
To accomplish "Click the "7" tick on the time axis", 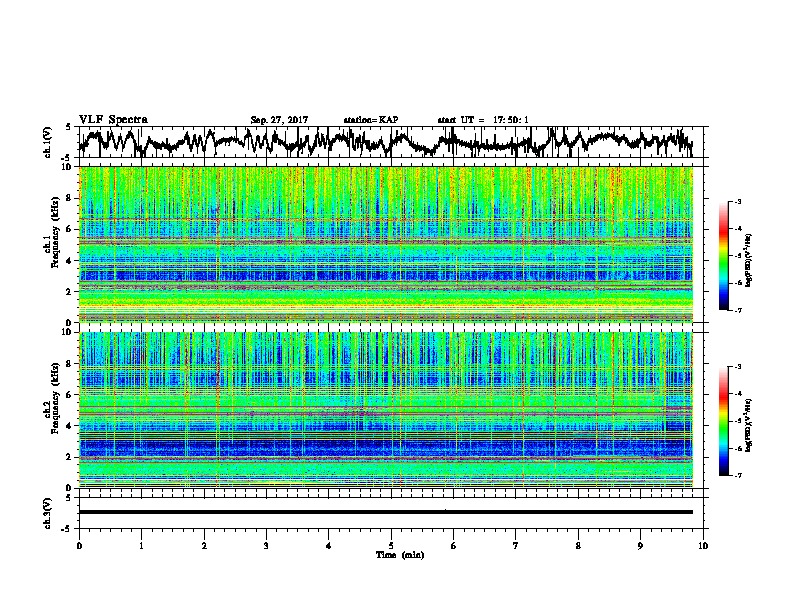I will click(516, 546).
